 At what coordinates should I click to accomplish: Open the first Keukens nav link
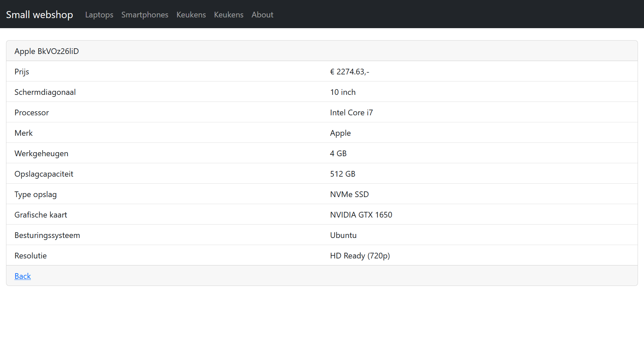191,15
